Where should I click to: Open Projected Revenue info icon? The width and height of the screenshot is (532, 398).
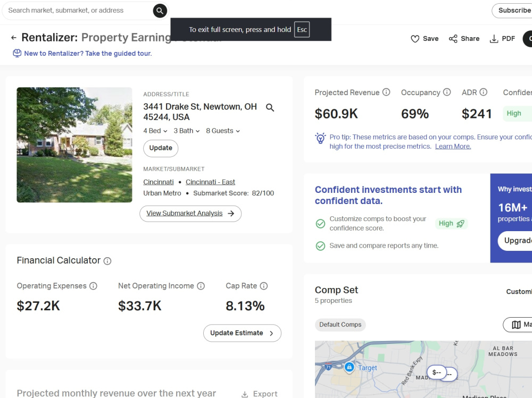coord(386,92)
